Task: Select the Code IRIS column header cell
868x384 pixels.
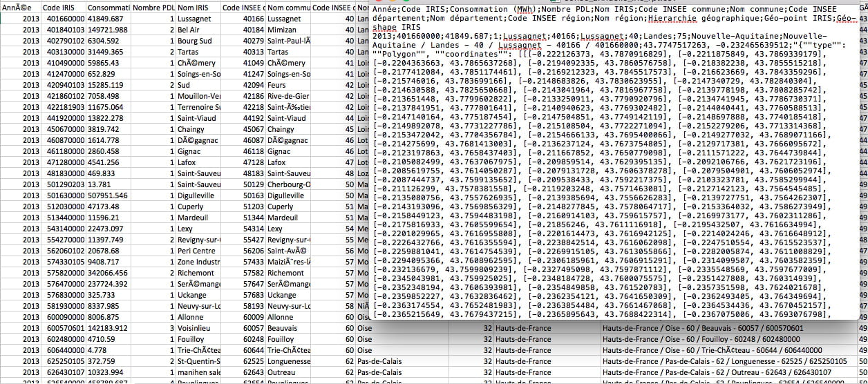Action: pyautogui.click(x=64, y=7)
